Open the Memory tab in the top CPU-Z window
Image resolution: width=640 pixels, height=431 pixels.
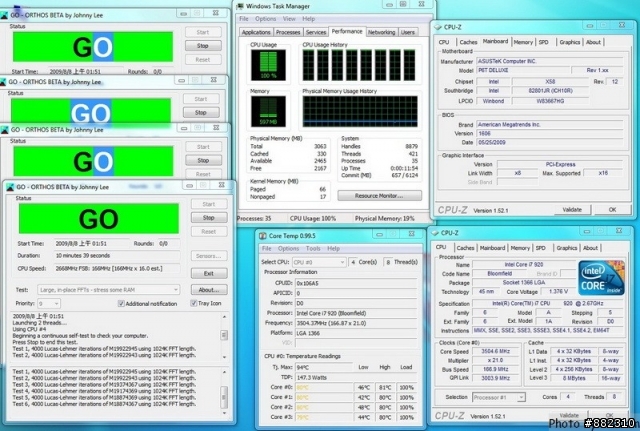(523, 42)
